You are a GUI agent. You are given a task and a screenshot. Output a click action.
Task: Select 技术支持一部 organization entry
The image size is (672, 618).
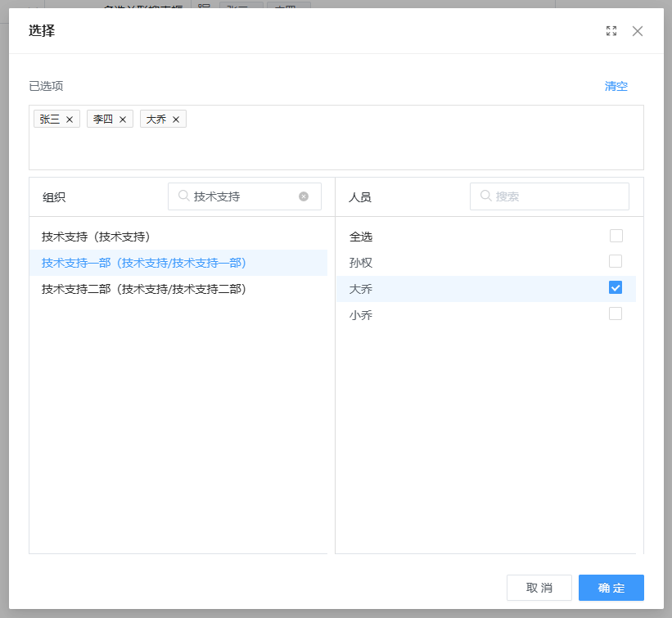(144, 263)
